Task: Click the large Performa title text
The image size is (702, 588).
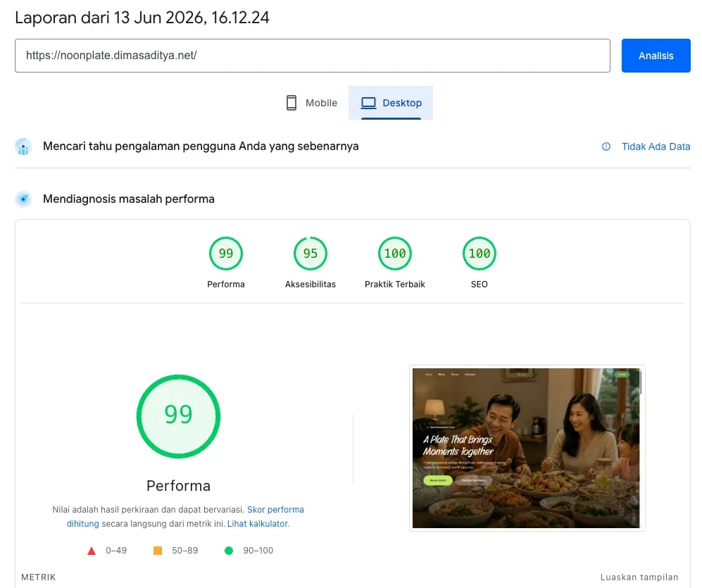Action: click(178, 486)
